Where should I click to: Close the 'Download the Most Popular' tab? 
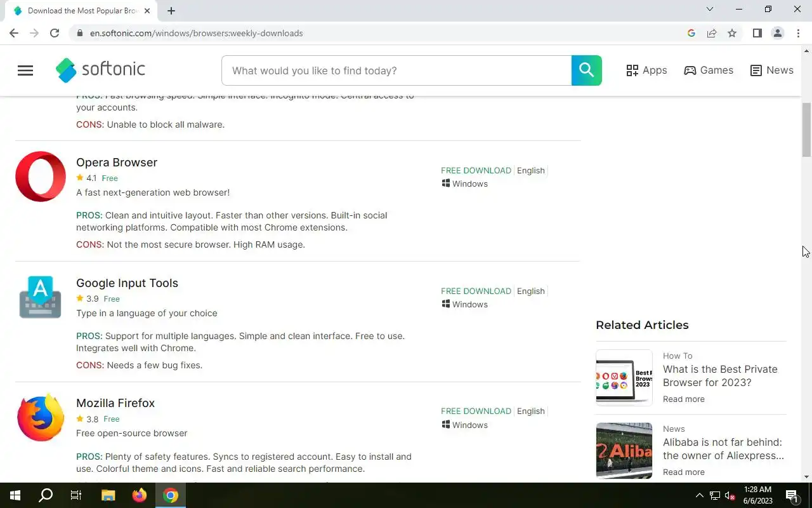[147, 11]
